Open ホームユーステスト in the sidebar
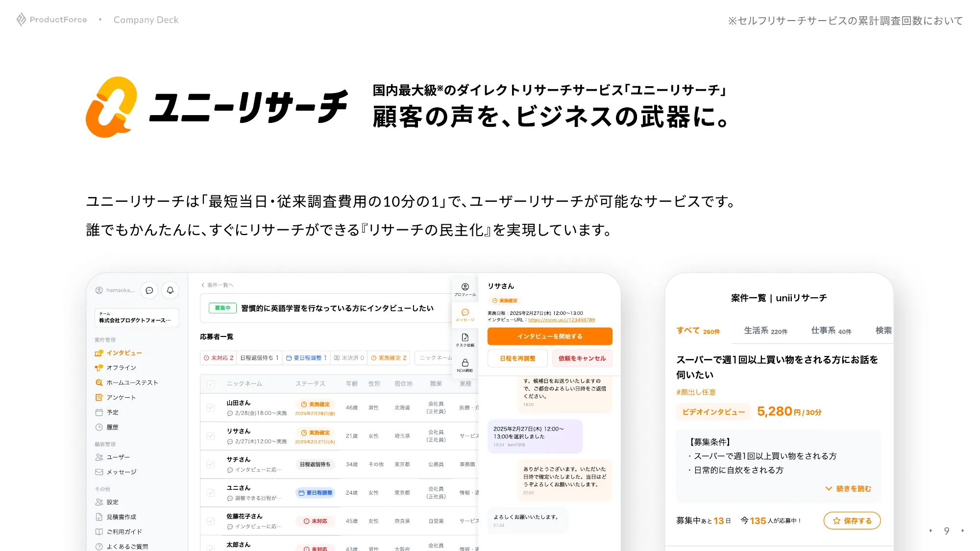Image resolution: width=980 pixels, height=551 pixels. 132,383
